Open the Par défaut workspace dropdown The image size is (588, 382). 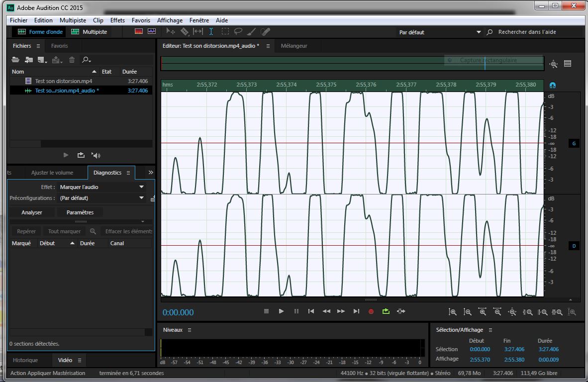(x=440, y=32)
